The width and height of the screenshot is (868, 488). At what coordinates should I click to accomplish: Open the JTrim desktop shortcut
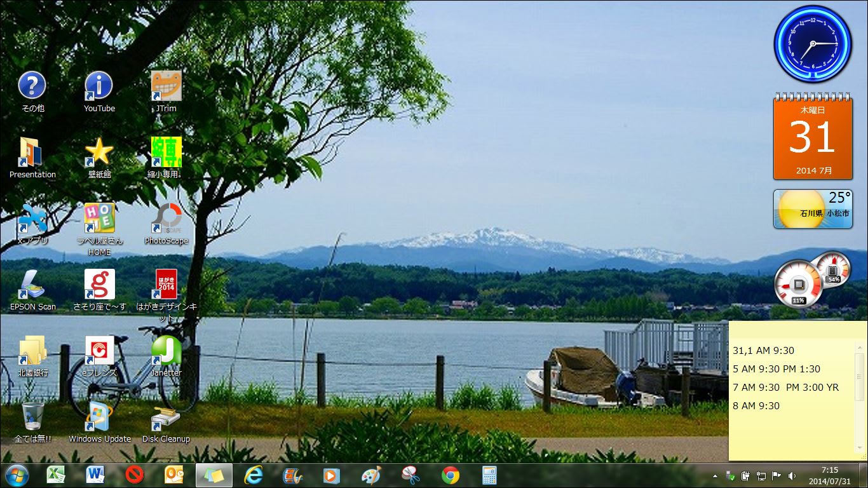[x=166, y=87]
